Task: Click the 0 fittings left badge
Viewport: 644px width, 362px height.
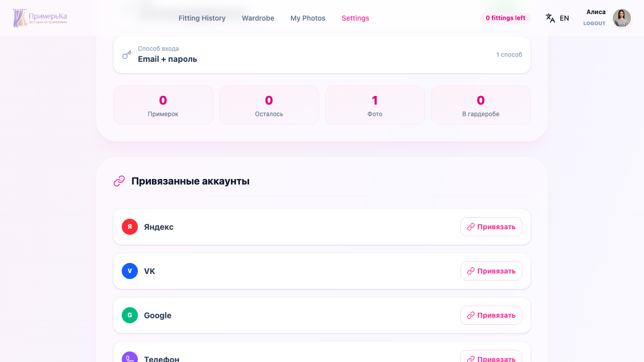Action: (x=506, y=18)
